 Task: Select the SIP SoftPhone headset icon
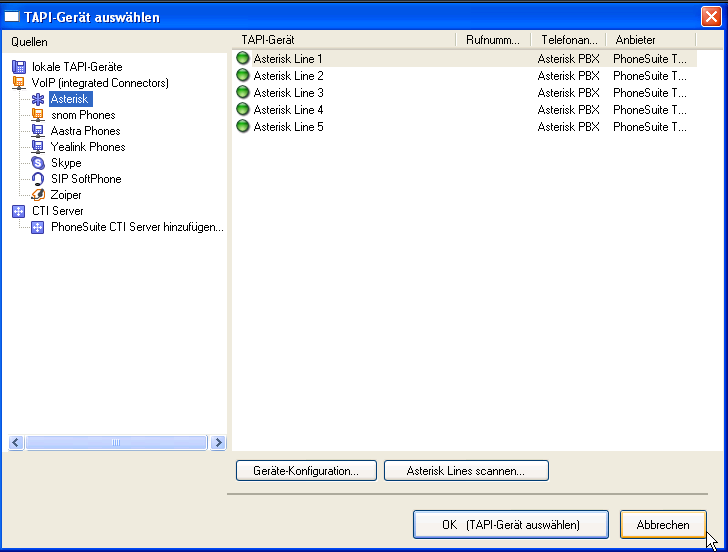click(x=38, y=179)
